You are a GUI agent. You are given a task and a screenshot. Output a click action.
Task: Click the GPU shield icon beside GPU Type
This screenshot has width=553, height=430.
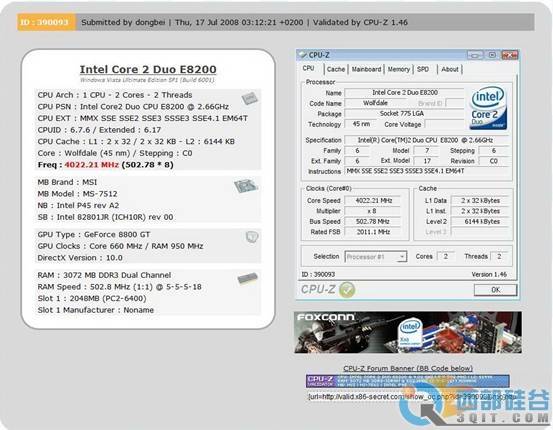coord(252,237)
